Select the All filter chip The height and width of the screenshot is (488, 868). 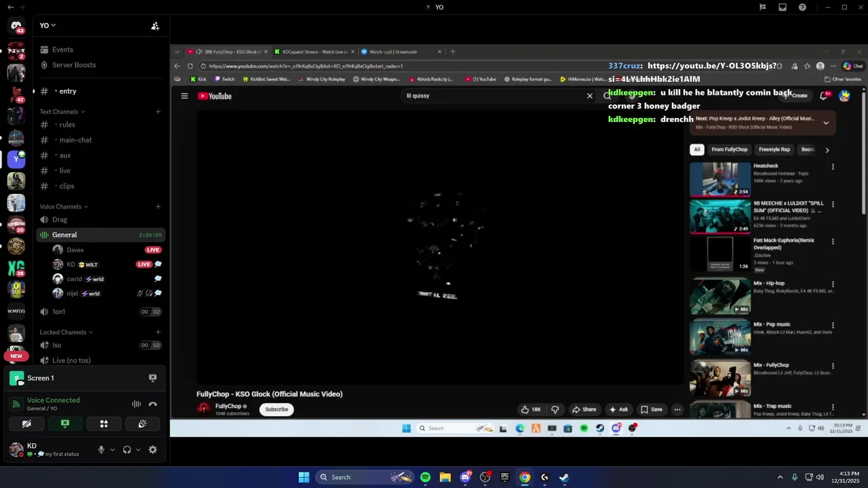click(x=697, y=150)
